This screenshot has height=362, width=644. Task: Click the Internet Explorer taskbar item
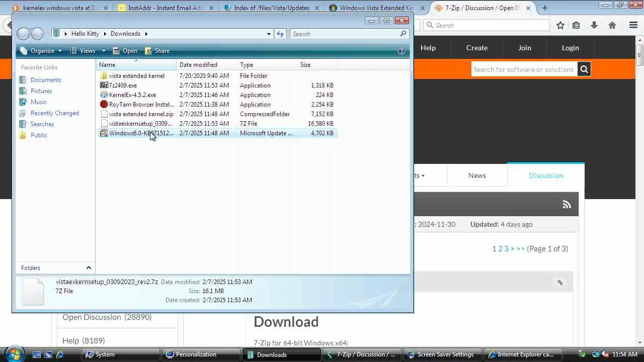point(523,354)
